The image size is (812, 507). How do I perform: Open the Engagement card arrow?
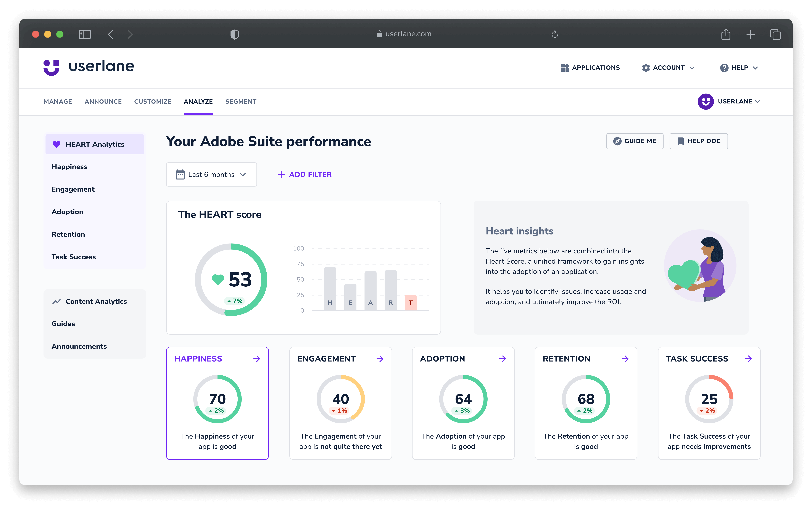click(x=380, y=359)
